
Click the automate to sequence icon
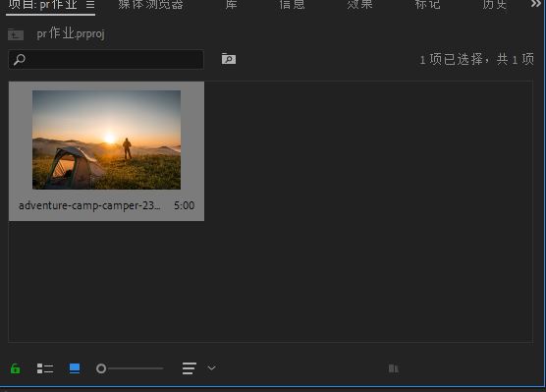pyautogui.click(x=394, y=368)
